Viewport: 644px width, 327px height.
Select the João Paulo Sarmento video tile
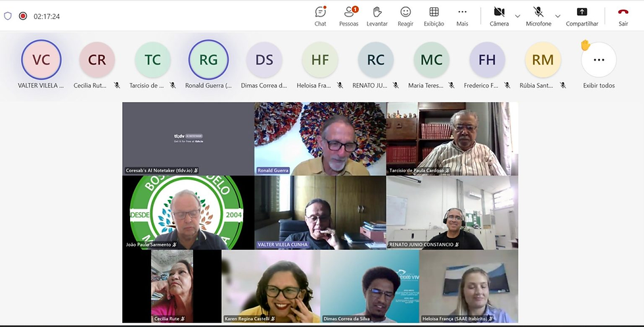click(188, 213)
